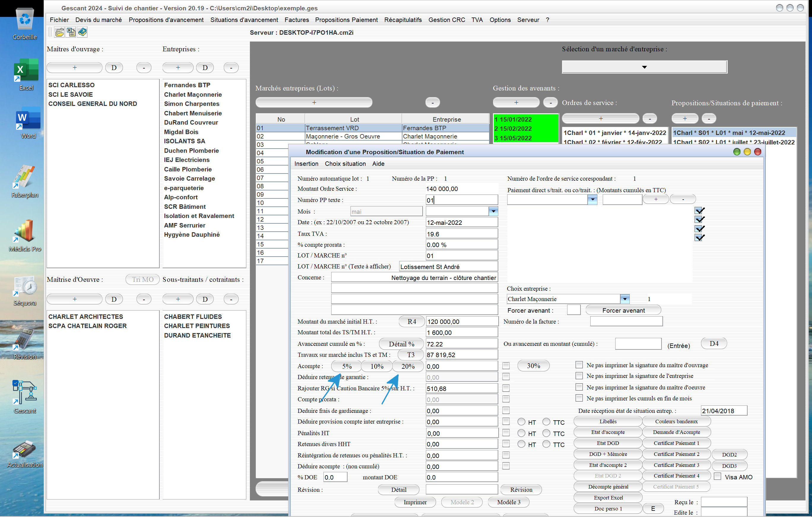
Task: Click the open file toolbar icon
Action: click(x=60, y=32)
